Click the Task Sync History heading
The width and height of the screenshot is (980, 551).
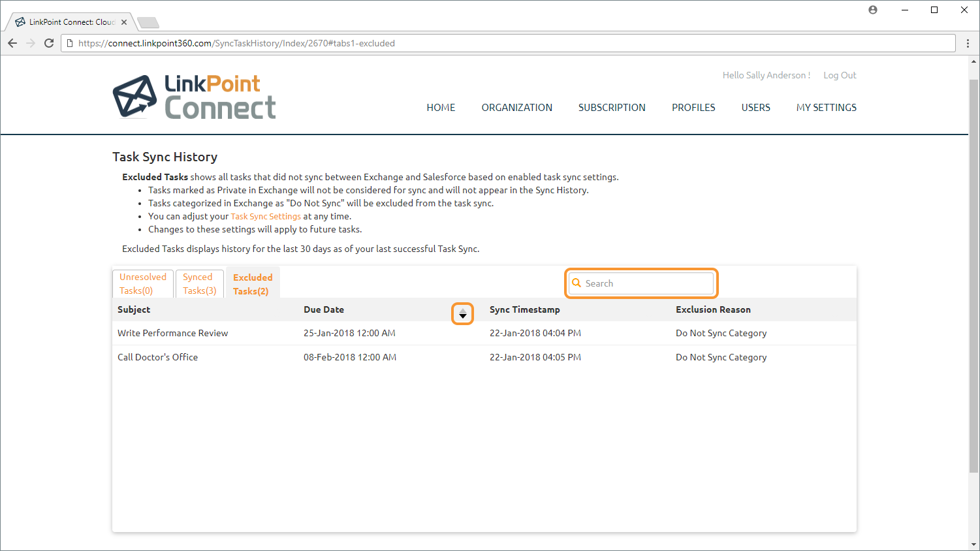pyautogui.click(x=165, y=157)
